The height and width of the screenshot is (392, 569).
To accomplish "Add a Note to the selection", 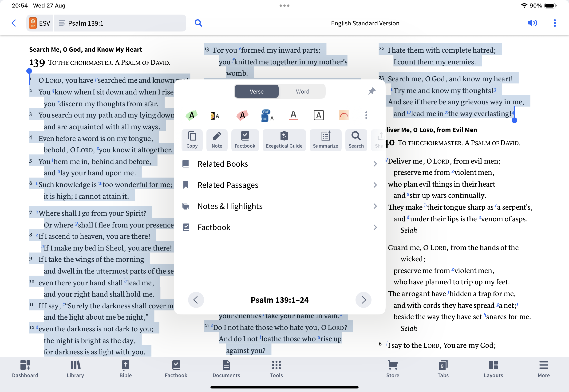I will click(x=217, y=140).
